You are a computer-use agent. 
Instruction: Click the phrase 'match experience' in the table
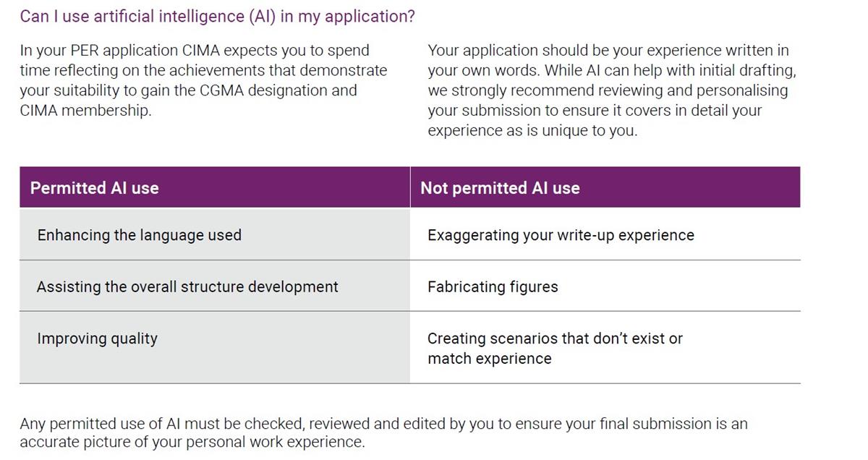pos(490,359)
